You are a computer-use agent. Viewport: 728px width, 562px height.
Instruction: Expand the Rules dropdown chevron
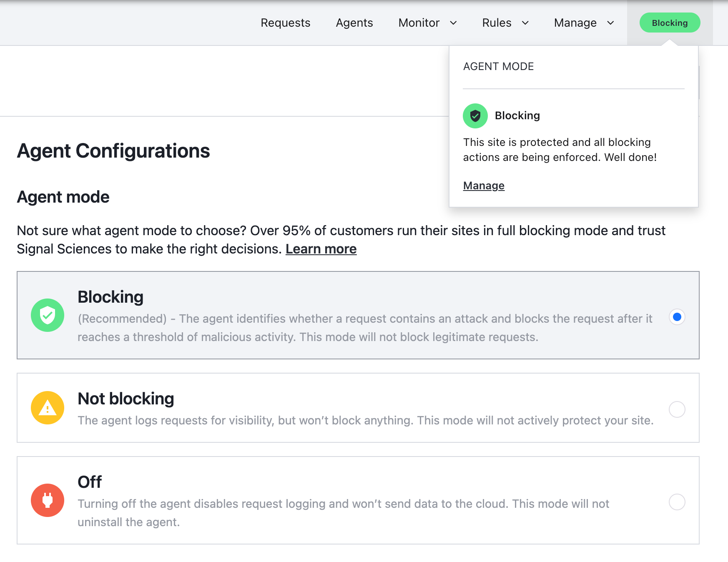[x=525, y=23]
